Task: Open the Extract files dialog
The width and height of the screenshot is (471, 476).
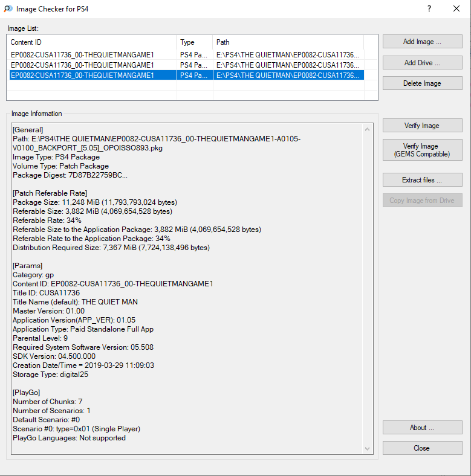Action: (423, 180)
